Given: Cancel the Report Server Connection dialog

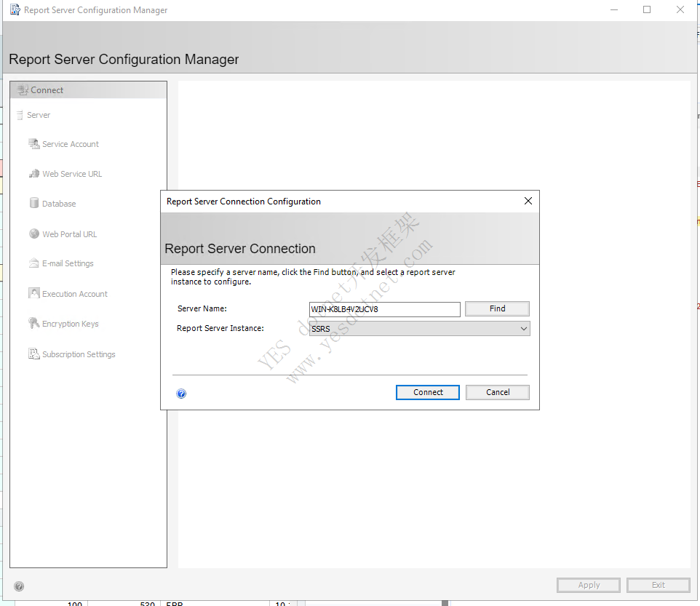Looking at the screenshot, I should (x=498, y=392).
